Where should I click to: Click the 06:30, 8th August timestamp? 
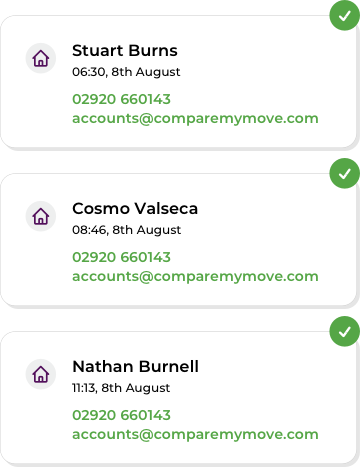point(126,72)
